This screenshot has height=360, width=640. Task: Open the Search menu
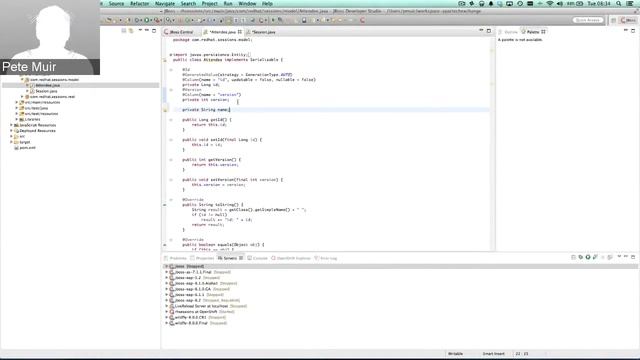click(x=188, y=3)
